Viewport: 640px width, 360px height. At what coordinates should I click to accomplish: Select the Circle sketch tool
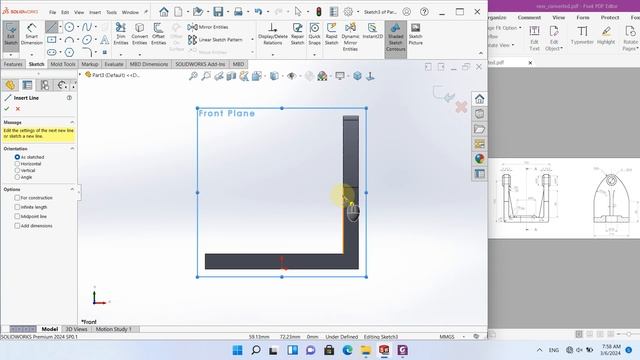[x=69, y=27]
